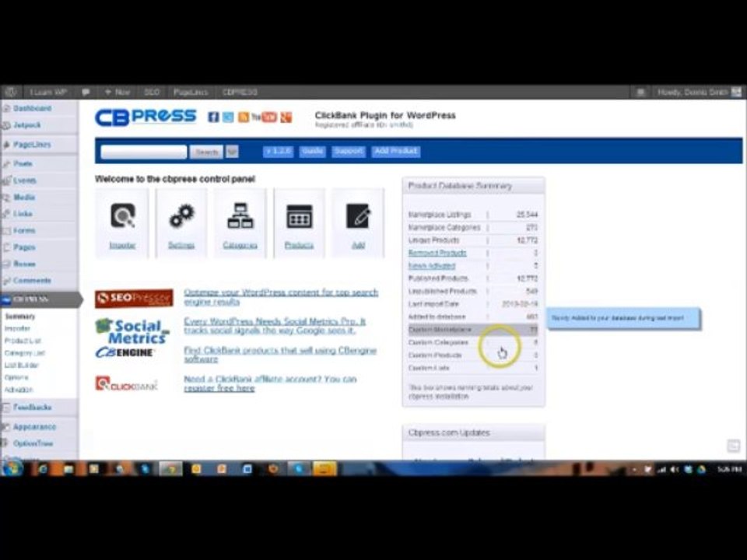The height and width of the screenshot is (560, 747).
Task: Click the CBPress logo
Action: coord(146,117)
